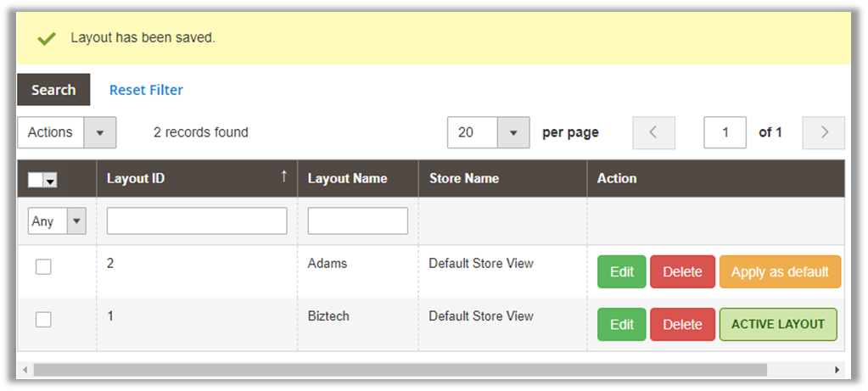Click the next page arrow

point(824,132)
